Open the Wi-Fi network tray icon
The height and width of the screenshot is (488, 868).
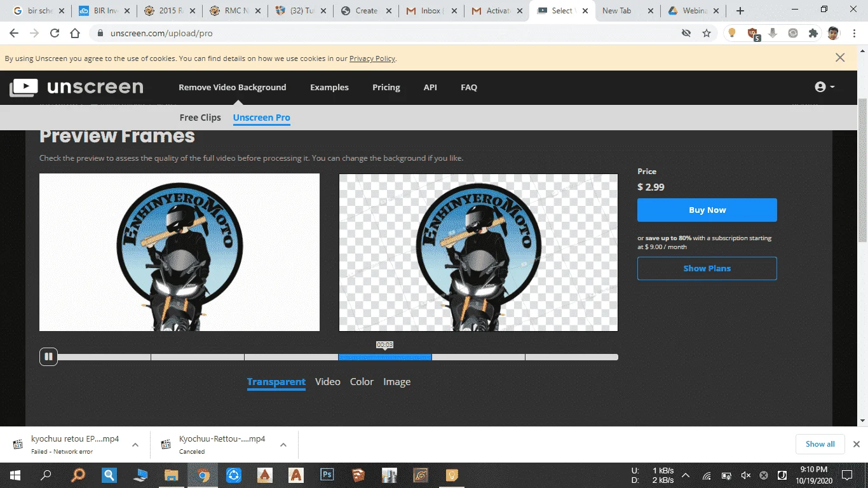tap(707, 475)
